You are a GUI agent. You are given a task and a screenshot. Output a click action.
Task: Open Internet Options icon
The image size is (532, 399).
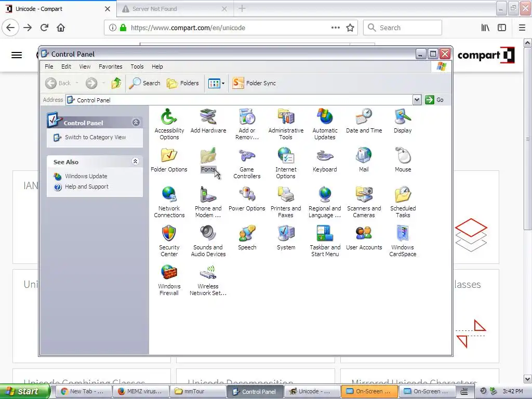pyautogui.click(x=286, y=163)
